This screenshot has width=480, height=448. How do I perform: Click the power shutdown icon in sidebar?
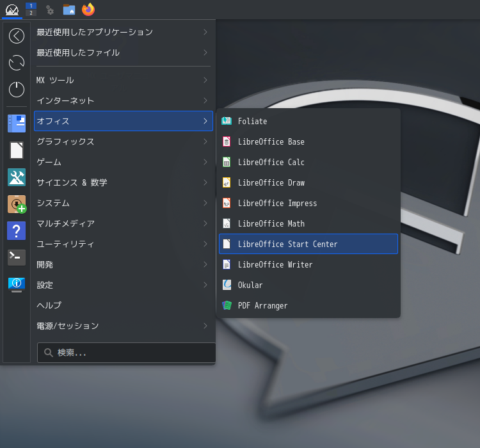pos(17,90)
